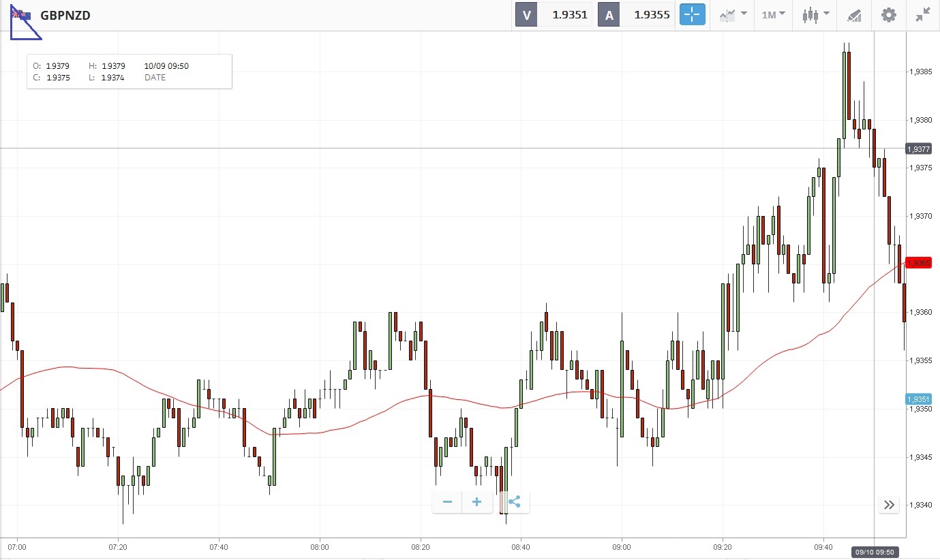Click the 08:20 time axis label
940x560 pixels.
coord(421,547)
